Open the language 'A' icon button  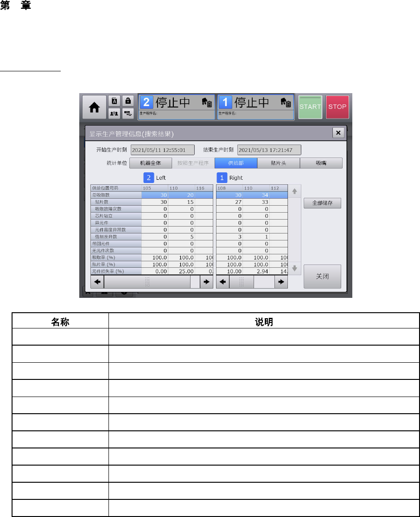tap(114, 101)
